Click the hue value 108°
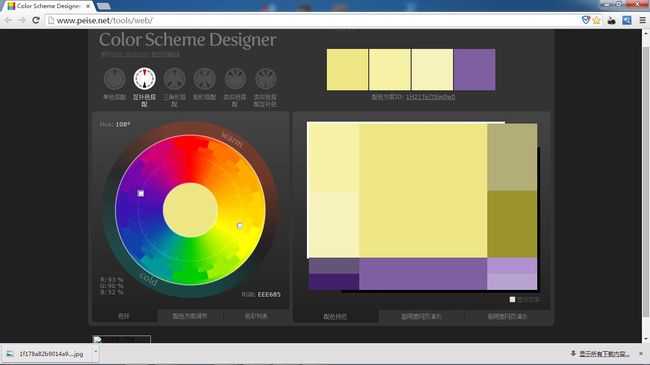The height and width of the screenshot is (365, 650). coord(123,124)
